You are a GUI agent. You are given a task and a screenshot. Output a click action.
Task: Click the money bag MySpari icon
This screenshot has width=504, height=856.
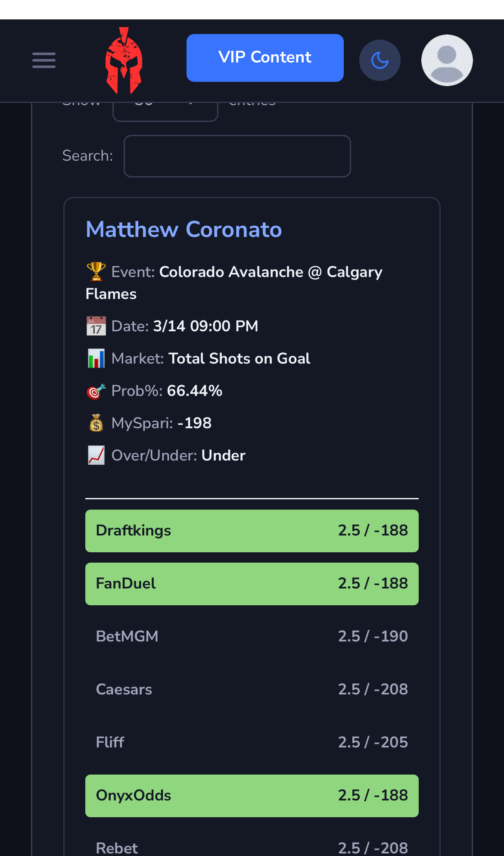(96, 423)
